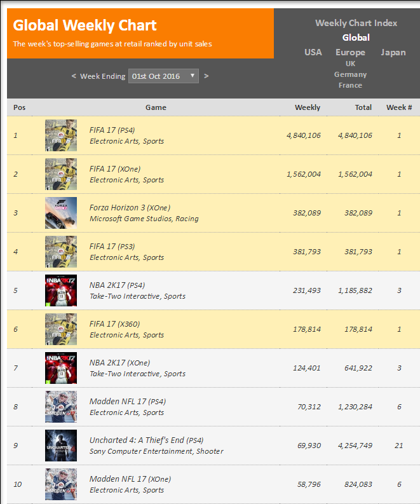The height and width of the screenshot is (504, 420).
Task: Click the total sales value 641,922
Action: 358,368
